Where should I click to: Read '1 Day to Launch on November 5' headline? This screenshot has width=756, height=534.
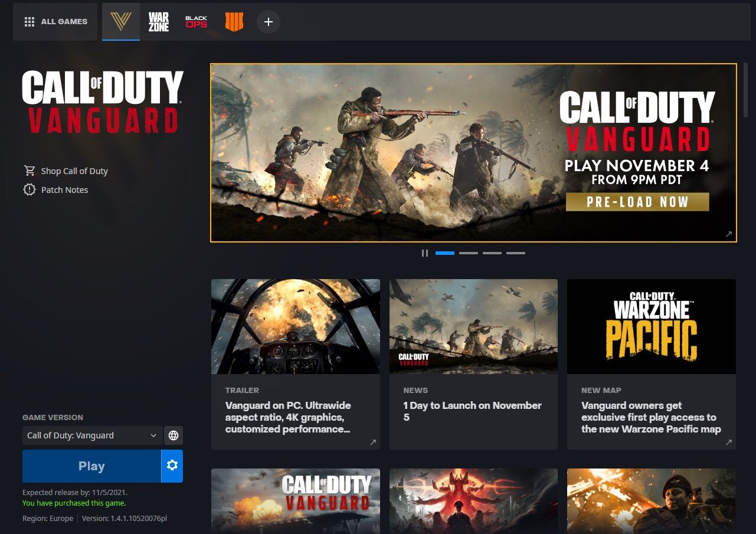point(472,411)
